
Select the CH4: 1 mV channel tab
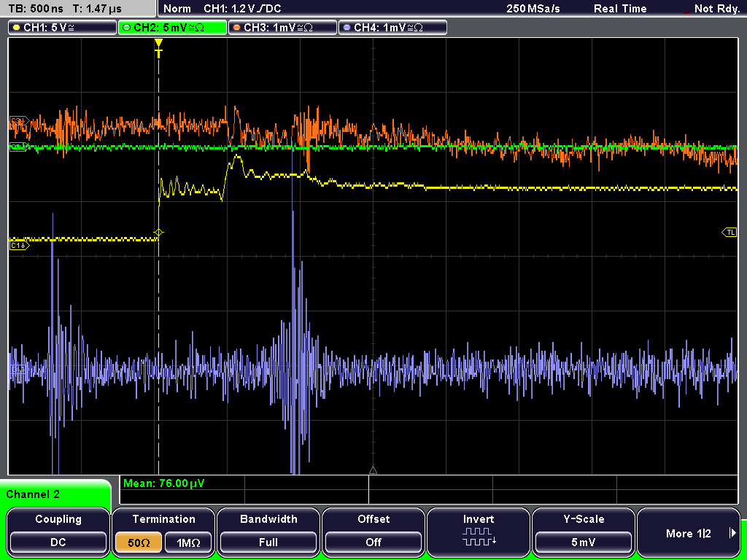[x=392, y=28]
